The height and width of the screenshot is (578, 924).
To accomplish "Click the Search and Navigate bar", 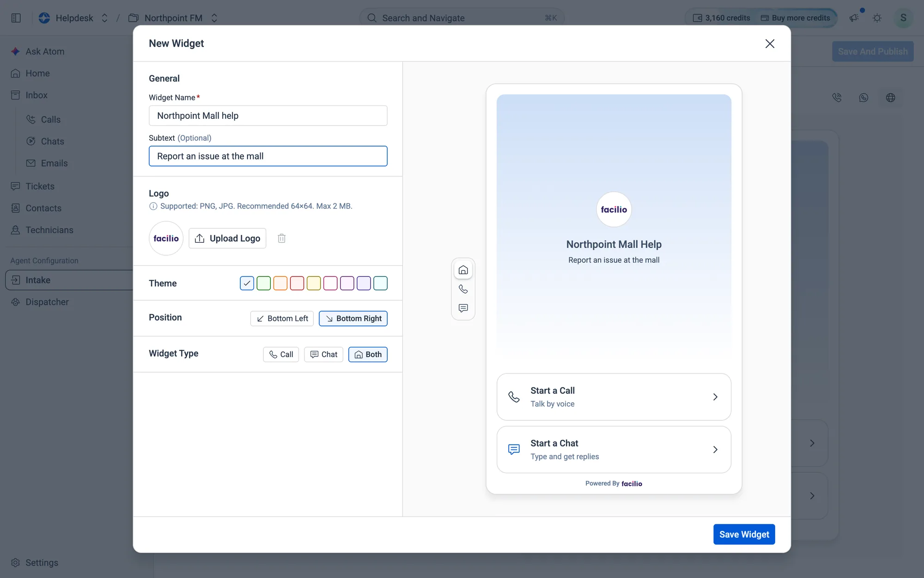I will click(x=462, y=18).
